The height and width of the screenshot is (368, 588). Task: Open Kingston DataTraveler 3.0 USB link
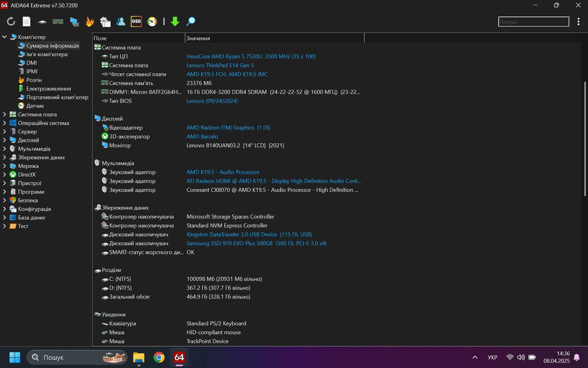tap(249, 234)
